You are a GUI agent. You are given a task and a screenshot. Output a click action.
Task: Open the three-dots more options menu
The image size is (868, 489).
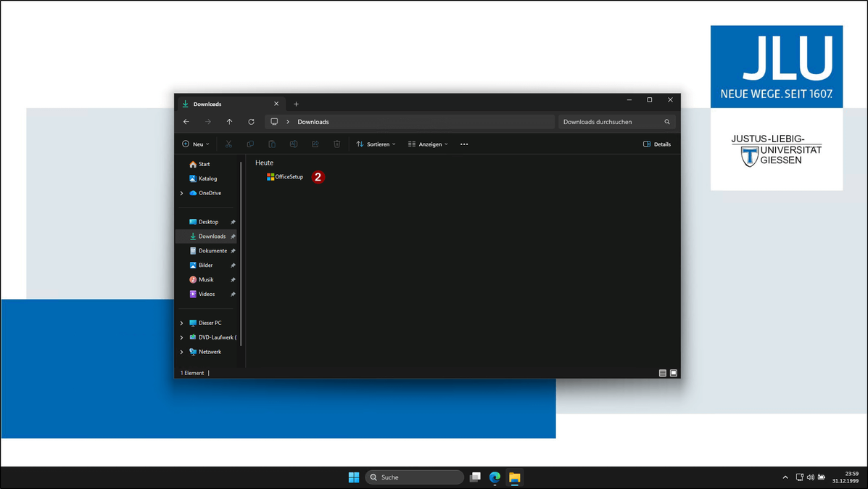(x=464, y=144)
